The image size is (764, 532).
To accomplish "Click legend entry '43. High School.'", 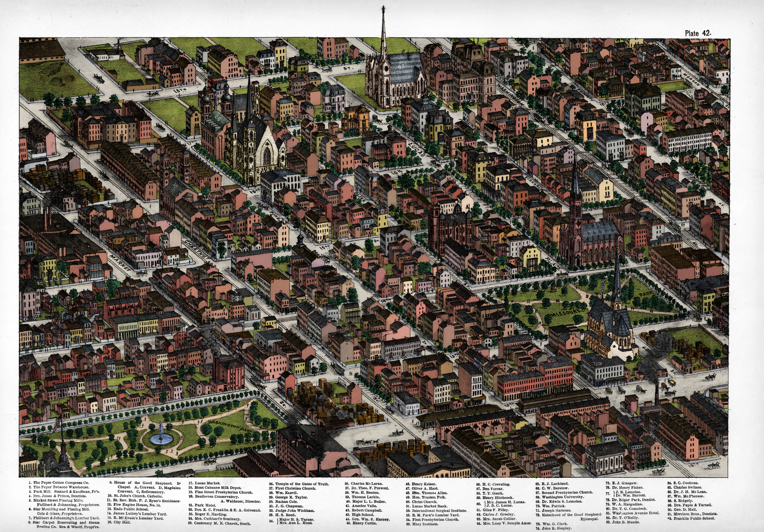I will pyautogui.click(x=360, y=515).
